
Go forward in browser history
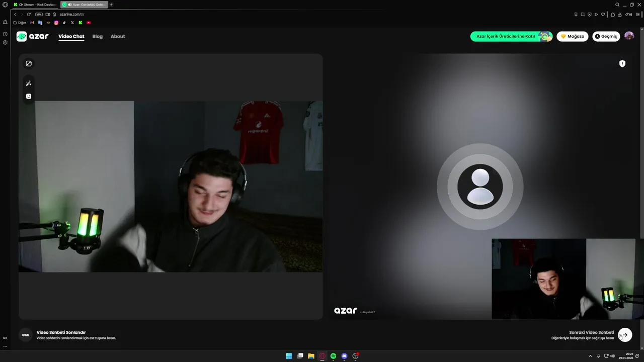[x=22, y=15]
